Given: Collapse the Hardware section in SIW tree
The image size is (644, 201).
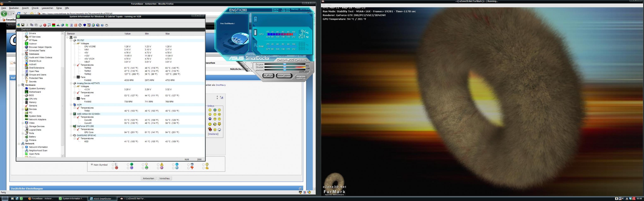Looking at the screenshot, I should click(19, 85).
